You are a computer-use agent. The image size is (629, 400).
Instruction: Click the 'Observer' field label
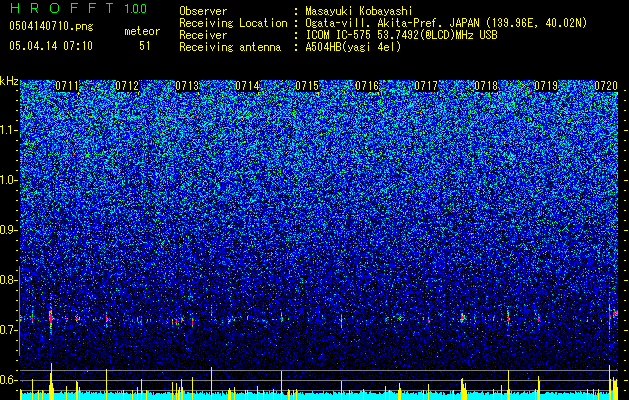pos(203,11)
